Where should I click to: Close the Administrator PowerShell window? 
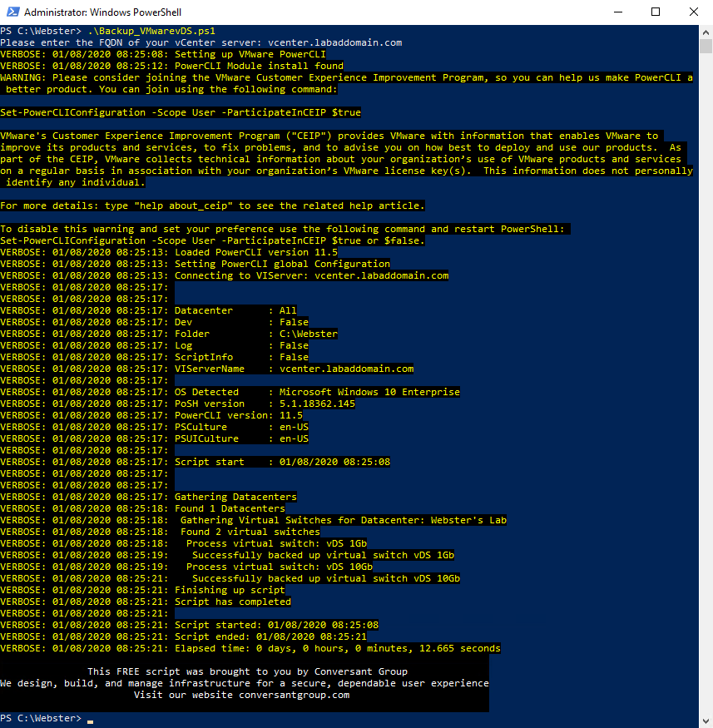(x=694, y=12)
